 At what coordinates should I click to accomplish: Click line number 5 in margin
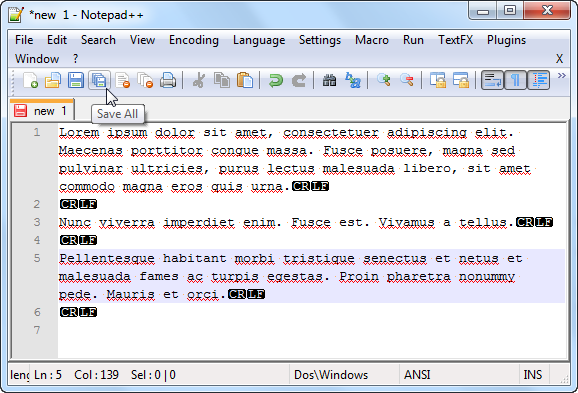[x=36, y=258]
